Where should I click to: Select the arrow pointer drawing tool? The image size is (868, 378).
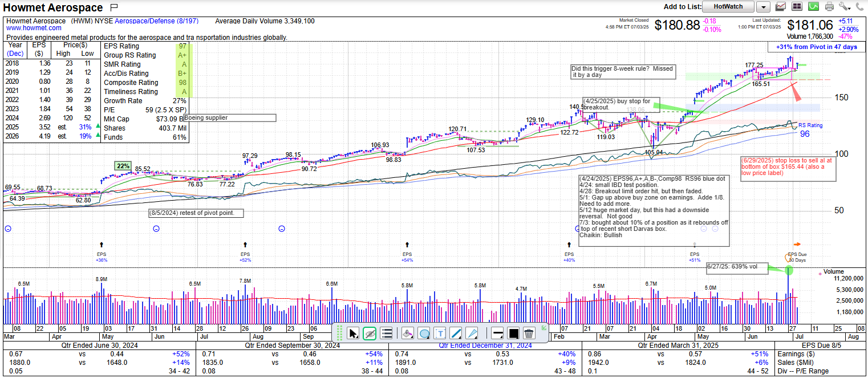(x=353, y=334)
